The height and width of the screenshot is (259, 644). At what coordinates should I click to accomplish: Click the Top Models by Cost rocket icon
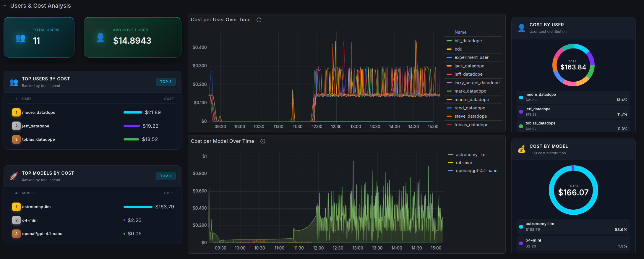pyautogui.click(x=14, y=176)
